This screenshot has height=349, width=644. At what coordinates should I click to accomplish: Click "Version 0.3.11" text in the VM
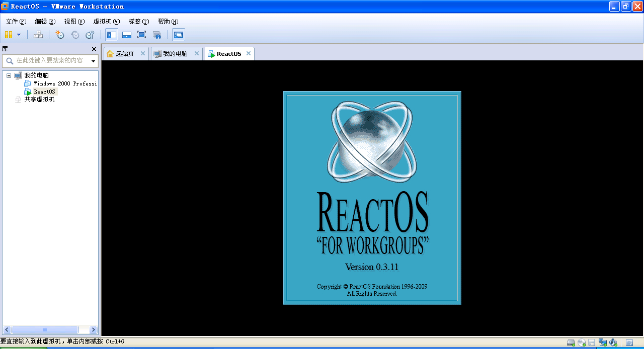(x=372, y=267)
